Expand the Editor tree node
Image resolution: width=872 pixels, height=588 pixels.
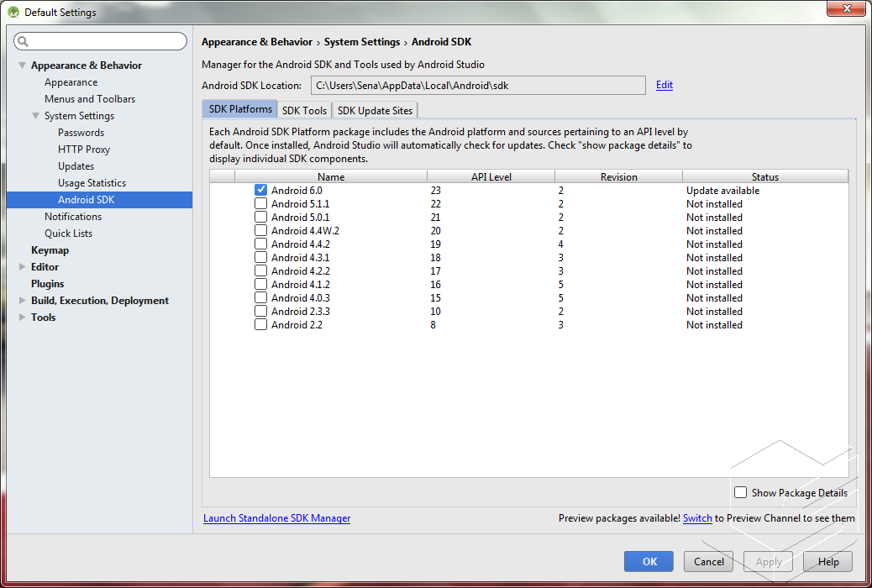click(22, 267)
